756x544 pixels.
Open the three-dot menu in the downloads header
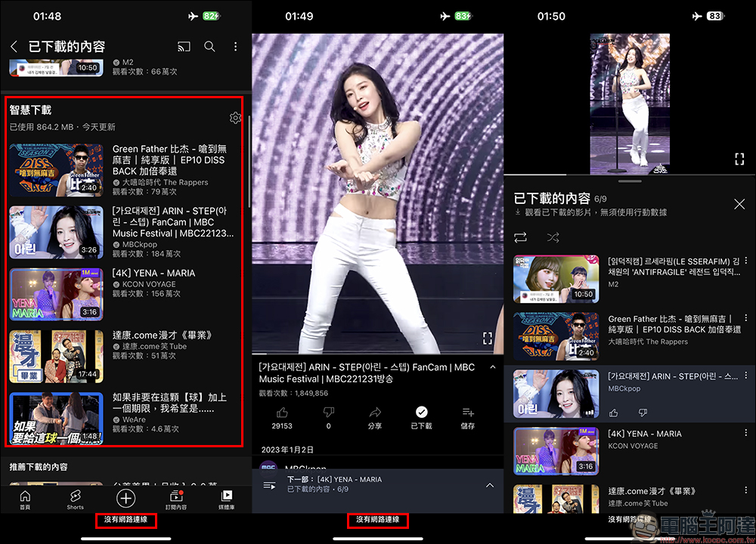pyautogui.click(x=235, y=47)
